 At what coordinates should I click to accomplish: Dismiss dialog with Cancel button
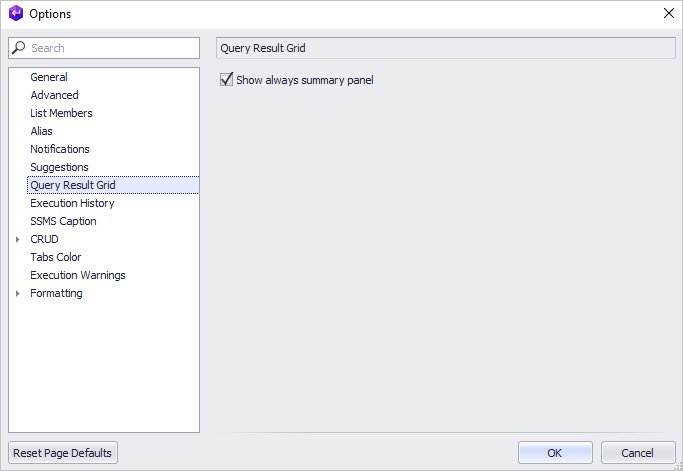[x=638, y=453]
